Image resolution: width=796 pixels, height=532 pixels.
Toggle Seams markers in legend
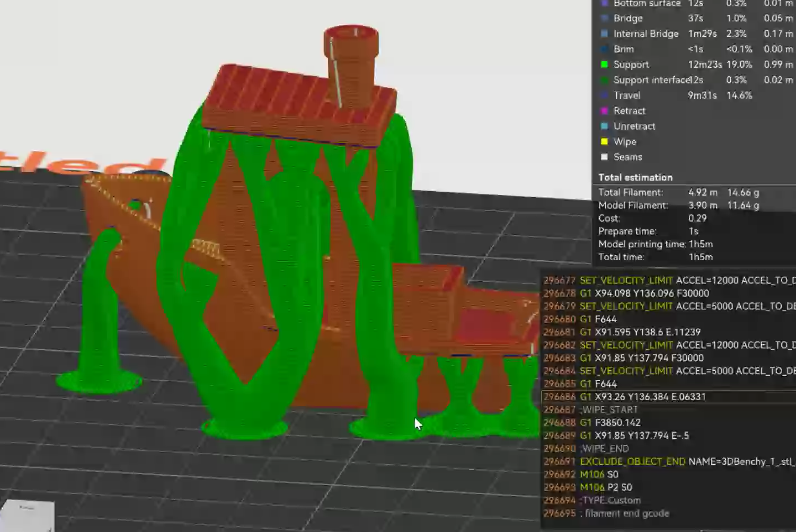pos(627,157)
